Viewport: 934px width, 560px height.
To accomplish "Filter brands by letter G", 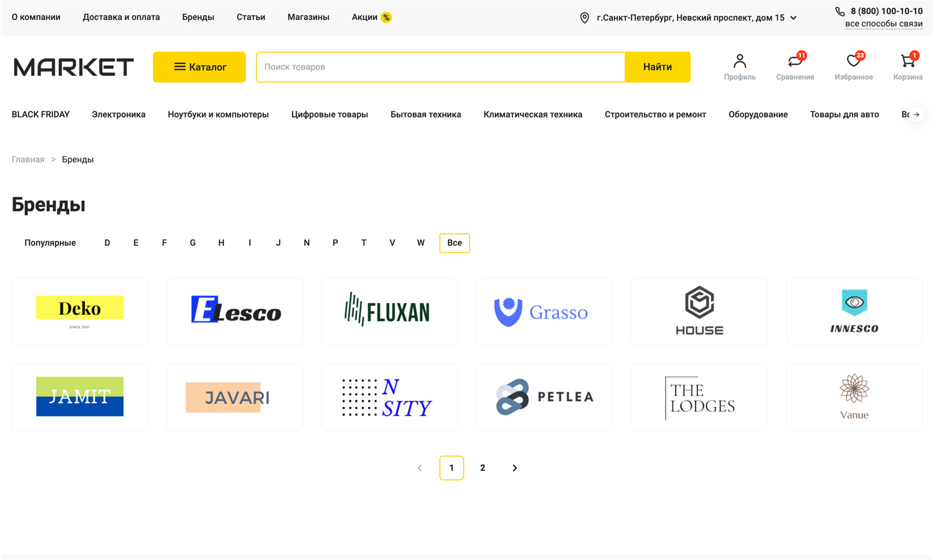I will [x=192, y=243].
